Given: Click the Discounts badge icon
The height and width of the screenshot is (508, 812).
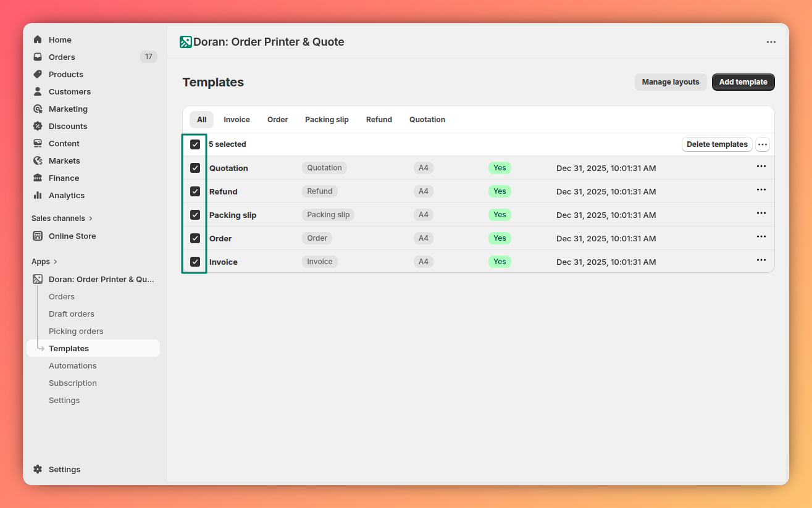Looking at the screenshot, I should tap(38, 126).
